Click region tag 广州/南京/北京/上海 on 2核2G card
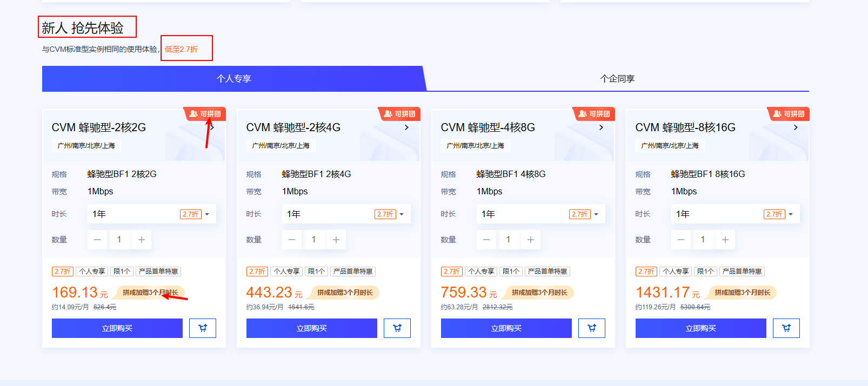Viewport: 868px width, 386px height. pyautogui.click(x=86, y=146)
